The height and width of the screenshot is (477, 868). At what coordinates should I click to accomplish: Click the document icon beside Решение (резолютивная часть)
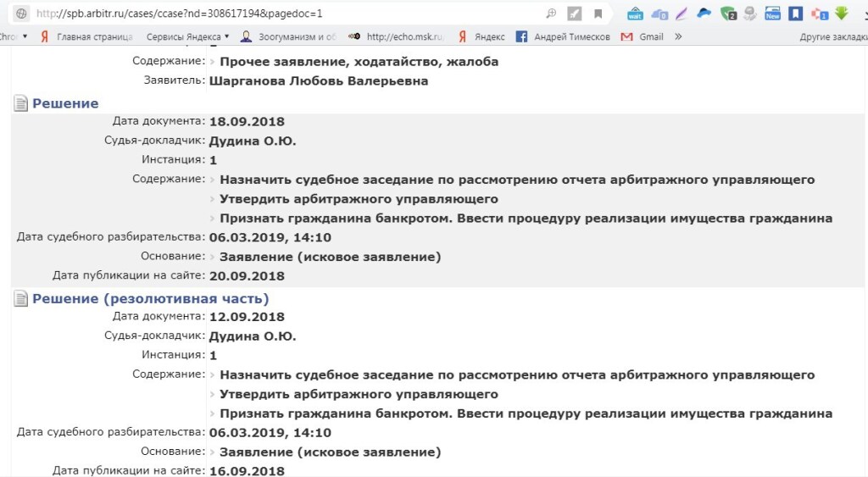coord(21,299)
